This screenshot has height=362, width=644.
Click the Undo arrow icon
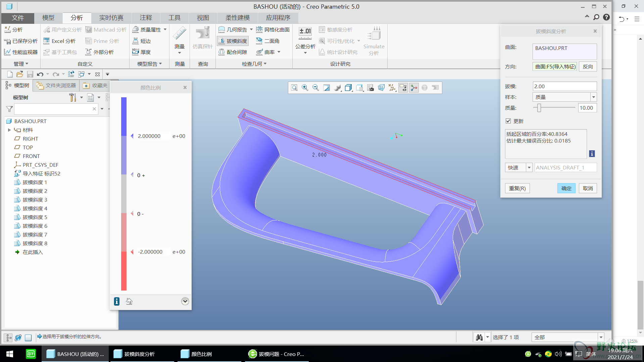tap(40, 74)
